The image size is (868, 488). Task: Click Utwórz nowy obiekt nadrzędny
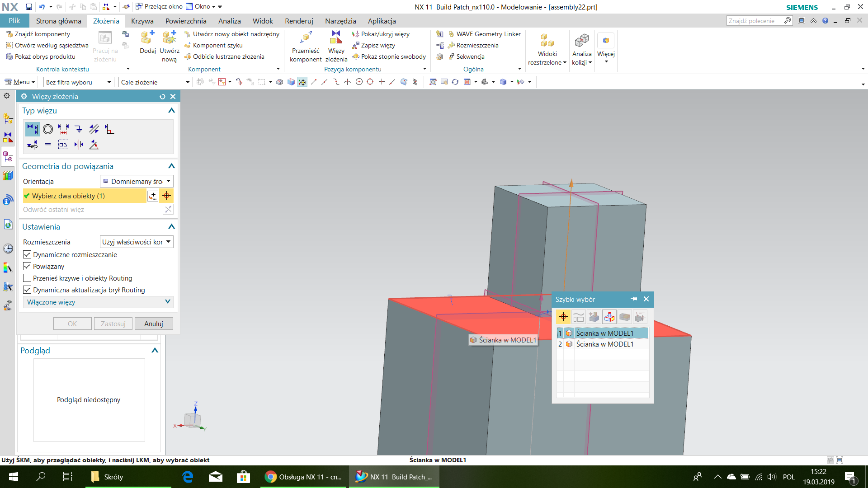click(232, 34)
